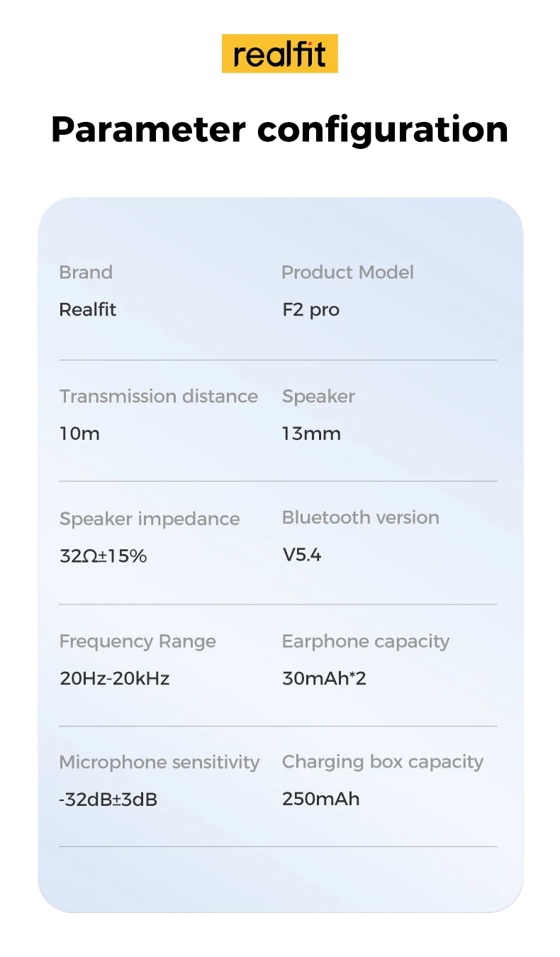Click the 20Hz-20kHz frequency value
Screen dimensions: 560x957
[115, 679]
